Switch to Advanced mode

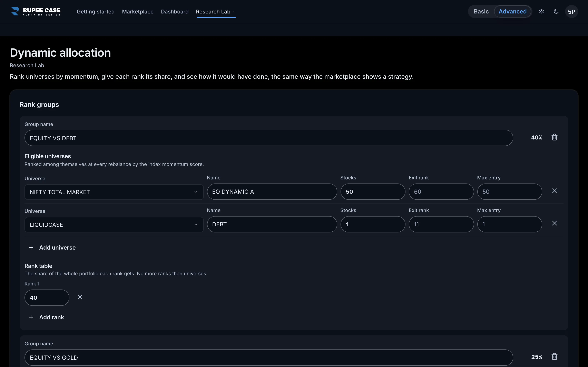[x=512, y=11]
